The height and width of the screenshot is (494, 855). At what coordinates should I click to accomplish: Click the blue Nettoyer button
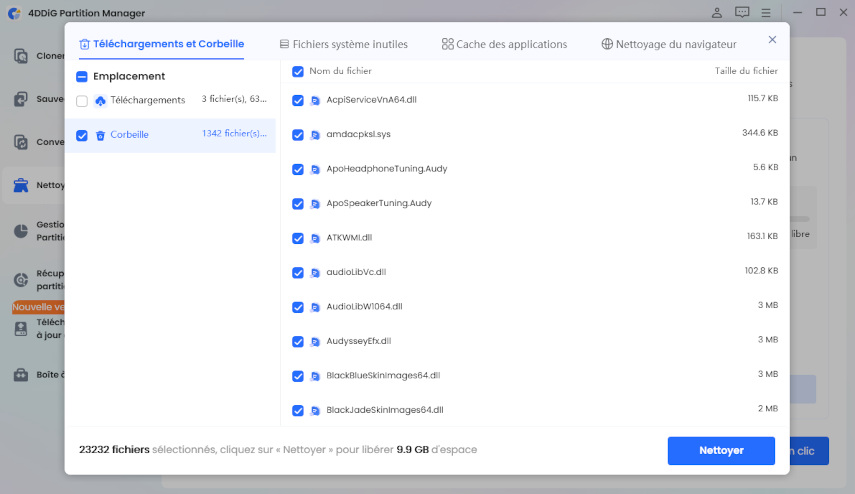[721, 450]
